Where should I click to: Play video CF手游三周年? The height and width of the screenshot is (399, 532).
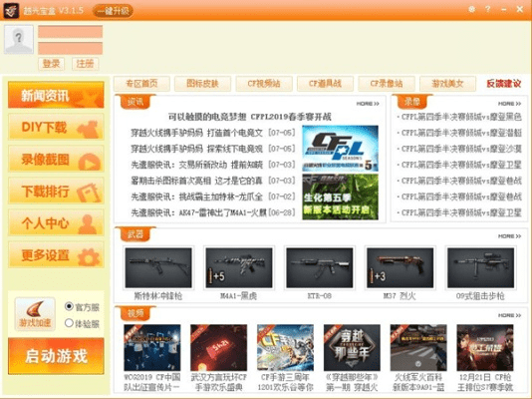pos(285,348)
